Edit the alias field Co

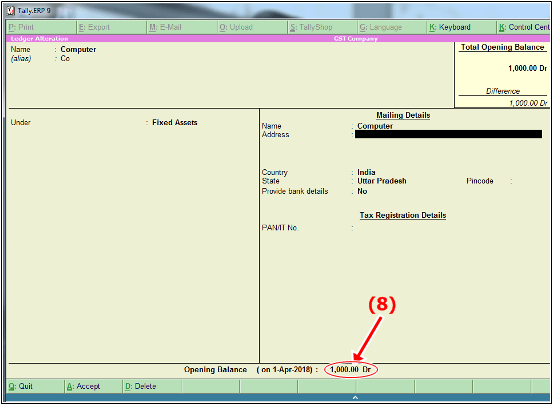pyautogui.click(x=65, y=59)
